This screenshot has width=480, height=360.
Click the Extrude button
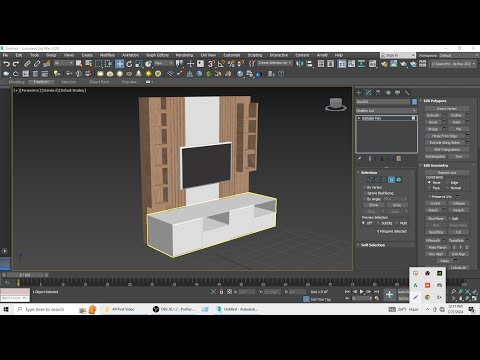433,115
